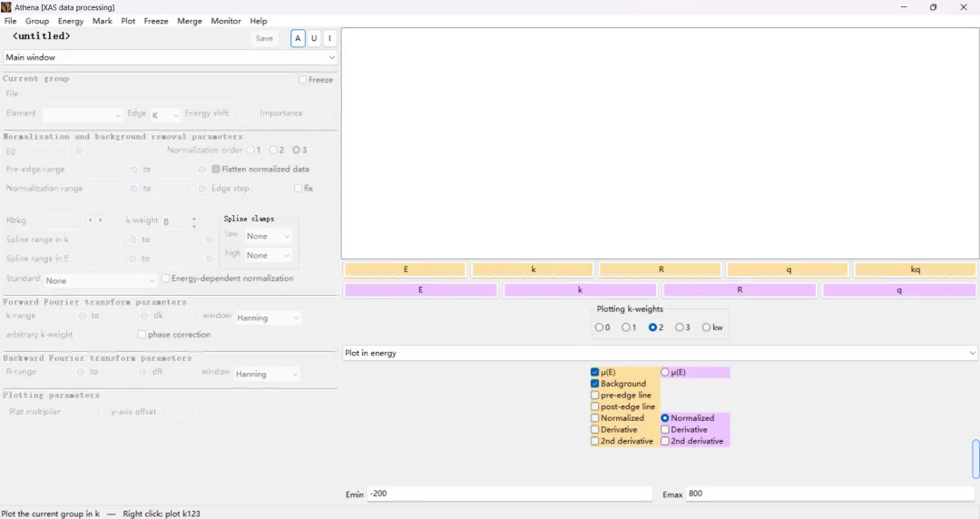980x519 pixels.
Task: Open the Mark menu
Action: click(102, 21)
